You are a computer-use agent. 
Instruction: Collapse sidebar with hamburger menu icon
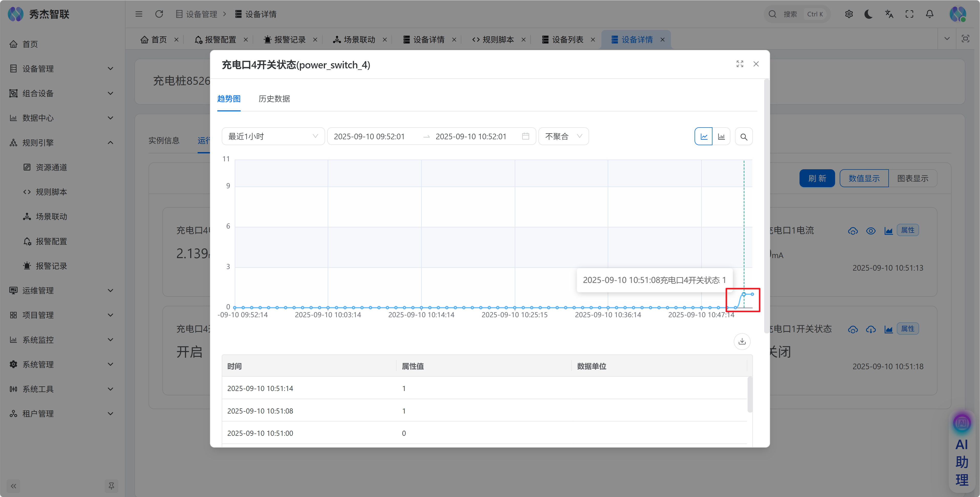[139, 14]
